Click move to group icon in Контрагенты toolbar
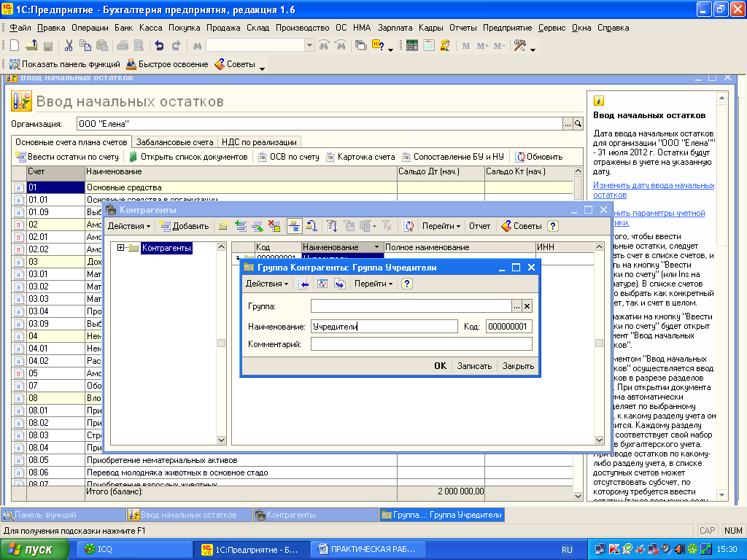 click(312, 226)
